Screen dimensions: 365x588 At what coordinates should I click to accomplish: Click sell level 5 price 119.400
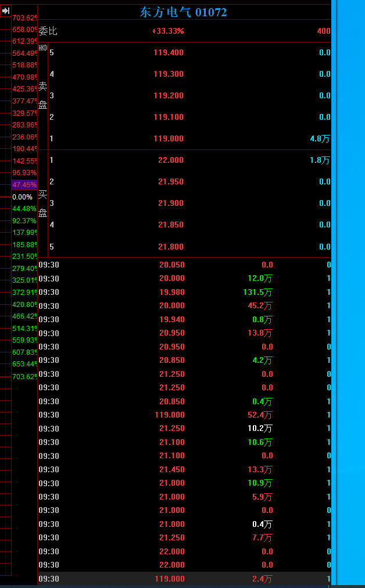click(x=169, y=52)
